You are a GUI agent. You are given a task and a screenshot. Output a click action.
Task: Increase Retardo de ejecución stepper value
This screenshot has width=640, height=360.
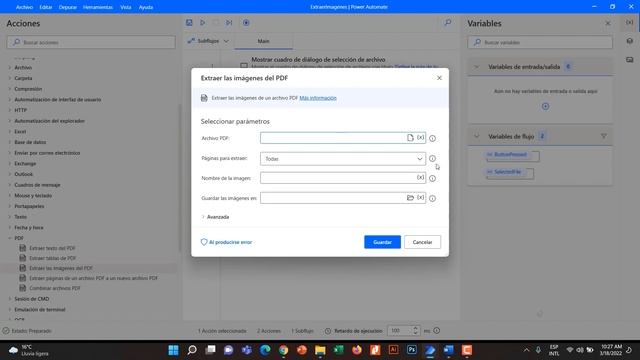click(416, 328)
